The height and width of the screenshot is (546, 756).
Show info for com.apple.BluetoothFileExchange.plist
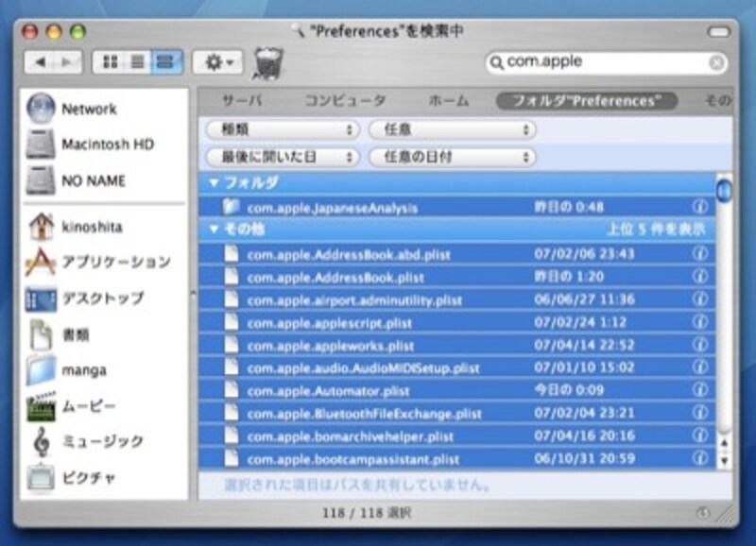[x=700, y=413]
